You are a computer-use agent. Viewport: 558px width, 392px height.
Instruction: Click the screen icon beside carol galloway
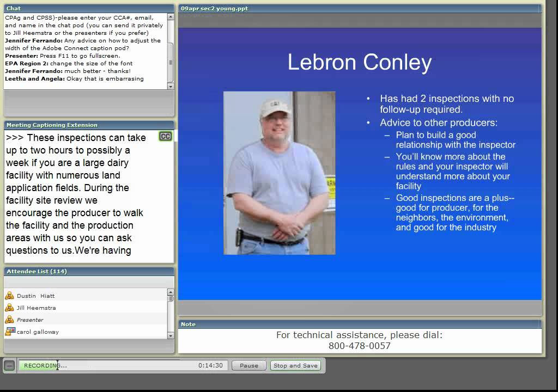(10, 332)
